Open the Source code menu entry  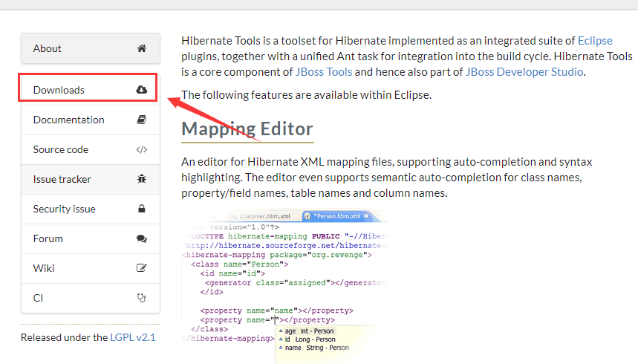[91, 149]
